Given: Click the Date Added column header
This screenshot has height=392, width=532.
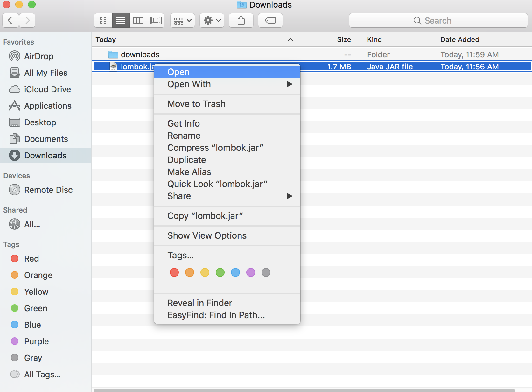Looking at the screenshot, I should (x=459, y=39).
